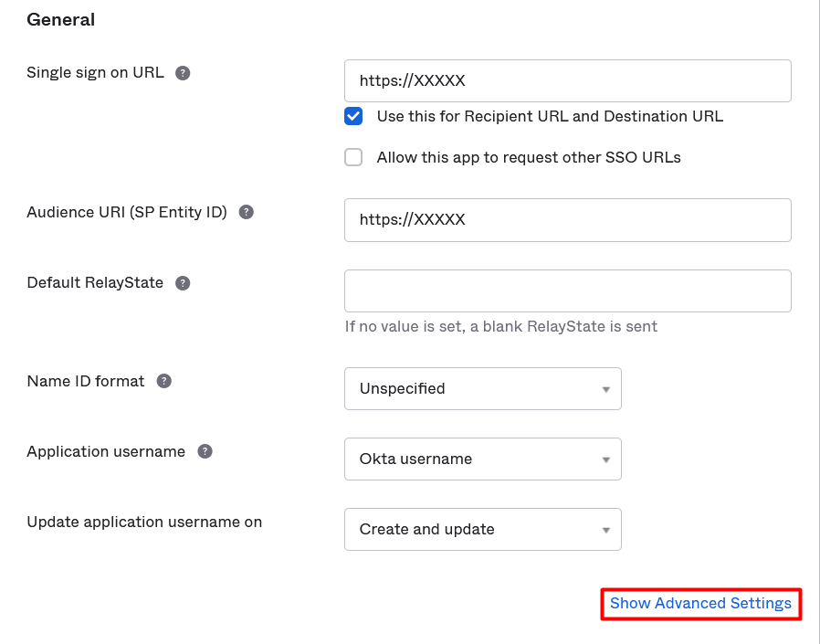Uncheck Use this for Recipient URL checkbox
This screenshot has height=644, width=820.
353,116
